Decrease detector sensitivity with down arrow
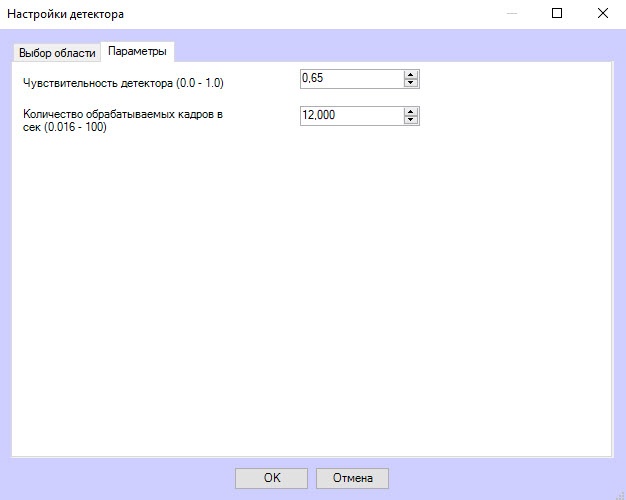 coord(410,84)
